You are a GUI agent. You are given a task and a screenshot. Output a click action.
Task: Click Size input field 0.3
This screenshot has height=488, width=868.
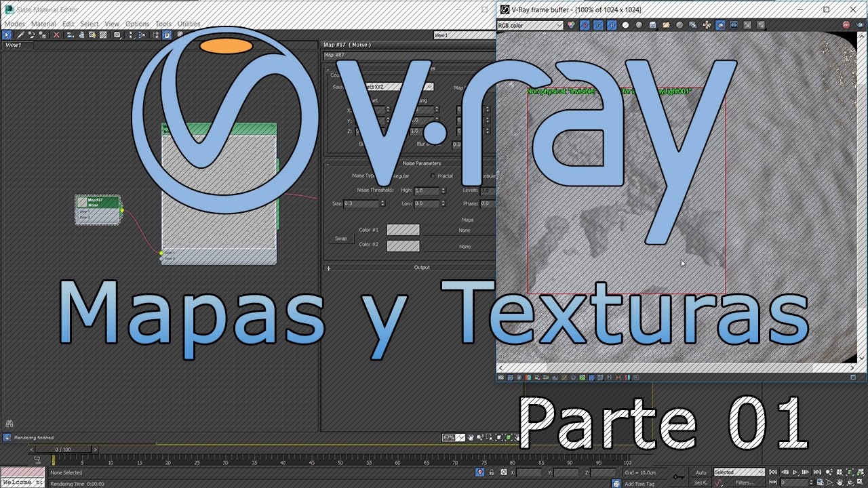(x=361, y=203)
